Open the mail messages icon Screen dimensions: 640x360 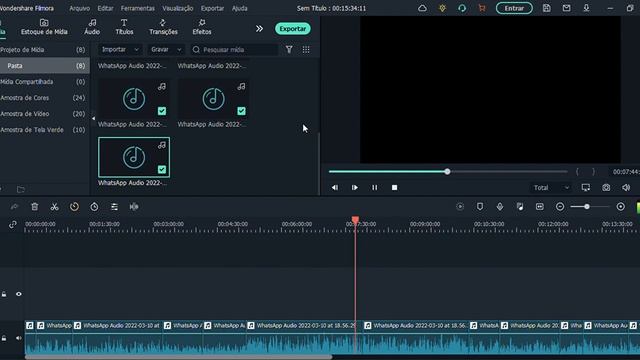(567, 8)
